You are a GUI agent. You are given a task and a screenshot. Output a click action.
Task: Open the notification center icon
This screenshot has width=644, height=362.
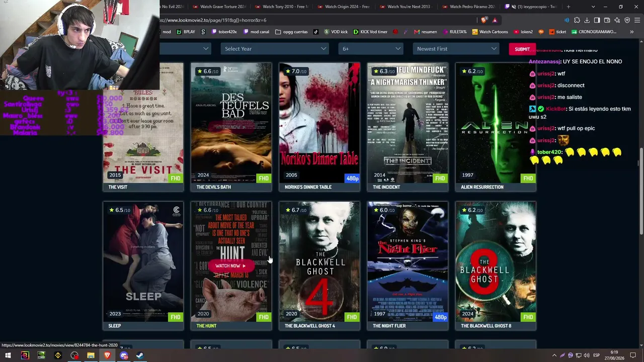pos(633,355)
